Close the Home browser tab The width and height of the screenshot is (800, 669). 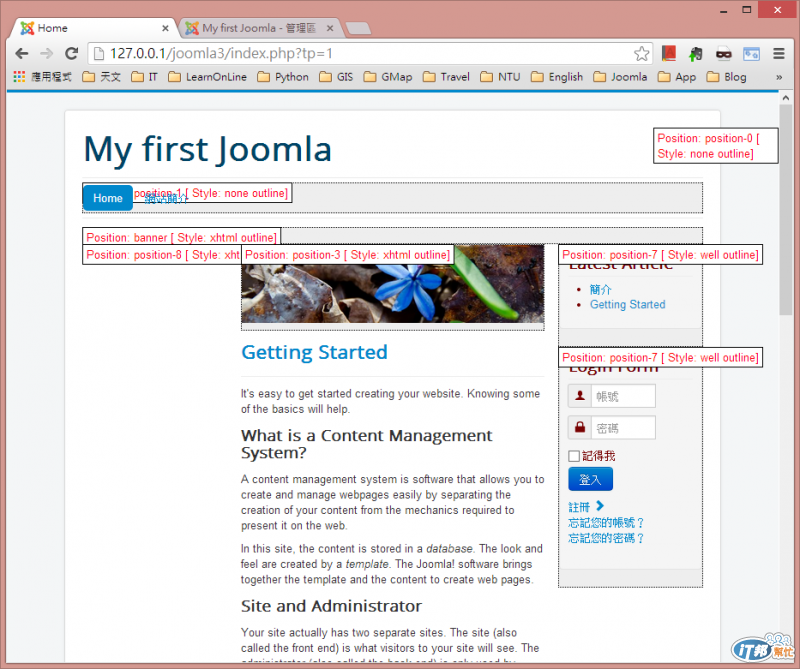click(165, 29)
